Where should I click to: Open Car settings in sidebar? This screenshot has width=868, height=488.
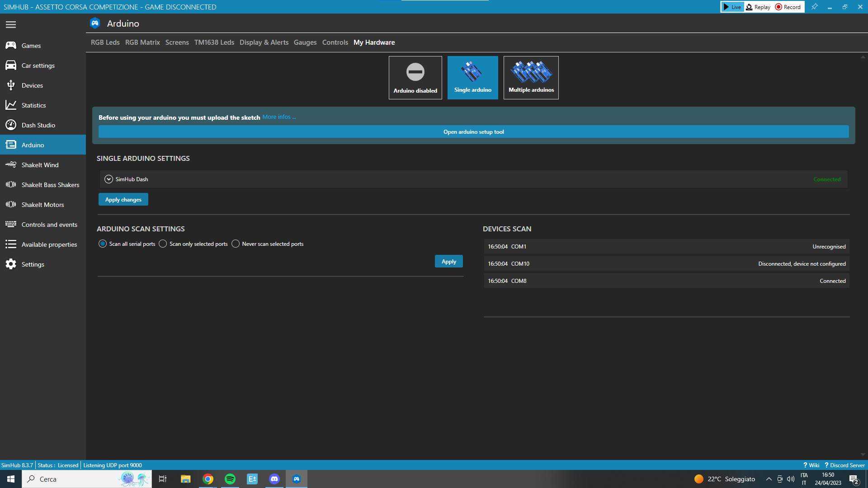point(43,66)
